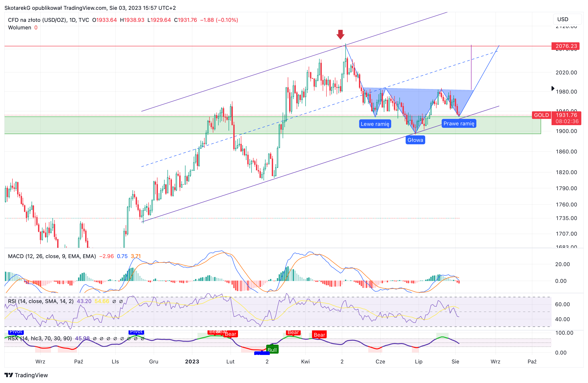
Task: Click the GOLD price tag
Action: click(541, 115)
